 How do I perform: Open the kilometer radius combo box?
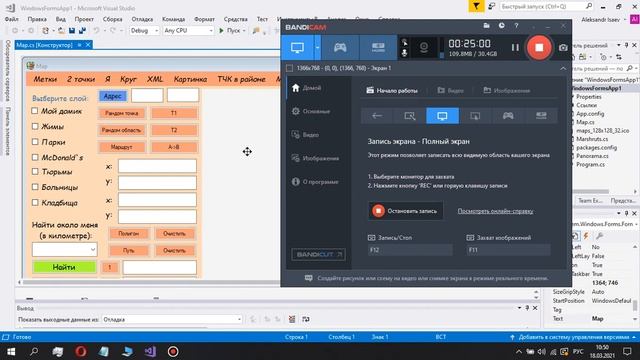64,249
